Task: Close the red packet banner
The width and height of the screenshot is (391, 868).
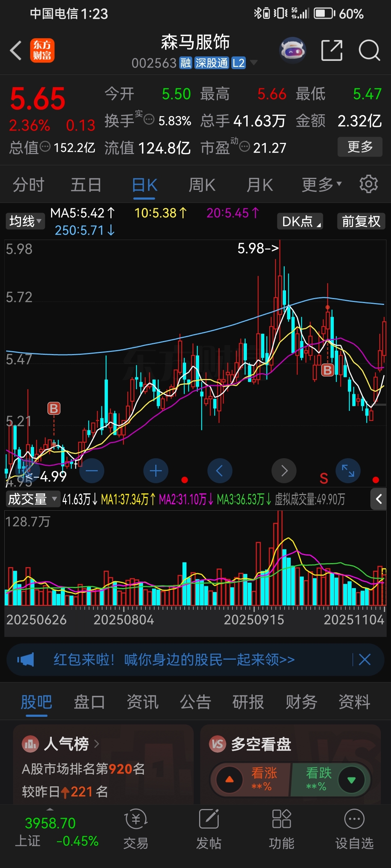Action: click(365, 660)
